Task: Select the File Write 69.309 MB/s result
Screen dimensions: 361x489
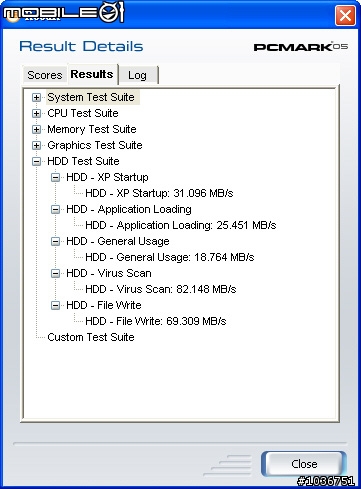Action: click(x=156, y=321)
